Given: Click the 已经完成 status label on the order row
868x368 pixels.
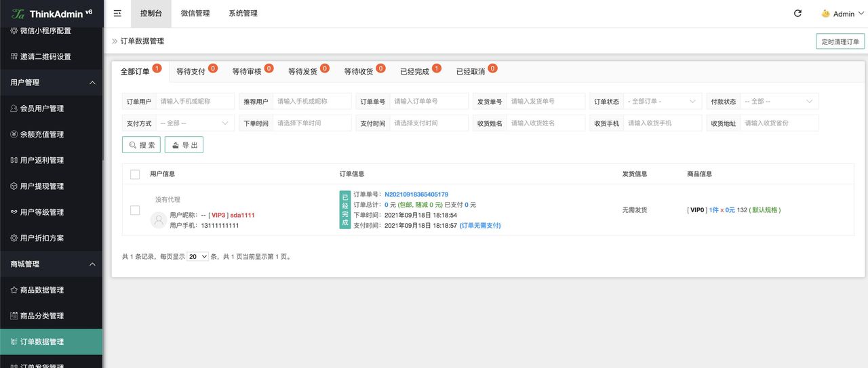Looking at the screenshot, I should click(345, 210).
